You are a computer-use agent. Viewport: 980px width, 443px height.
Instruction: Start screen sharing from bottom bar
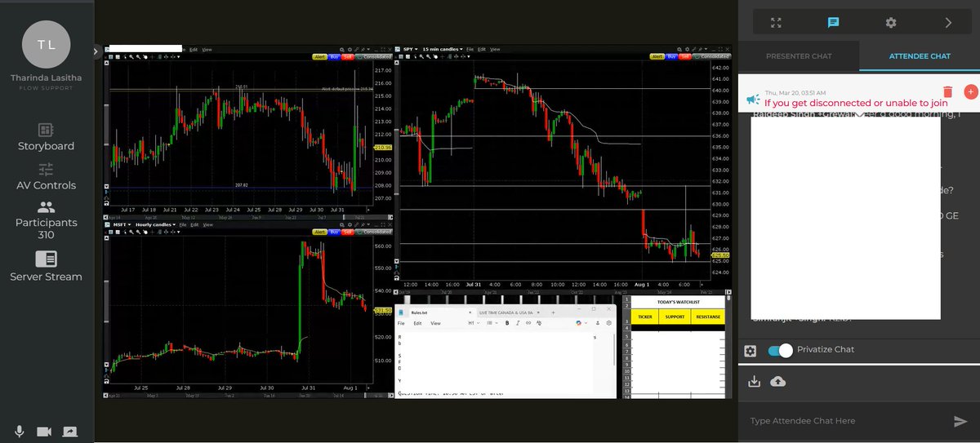[70, 431]
